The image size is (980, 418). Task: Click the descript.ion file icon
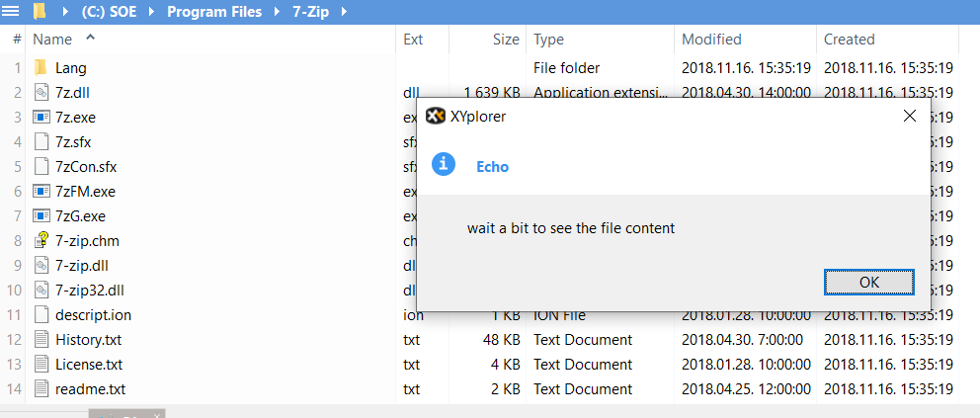(x=41, y=315)
